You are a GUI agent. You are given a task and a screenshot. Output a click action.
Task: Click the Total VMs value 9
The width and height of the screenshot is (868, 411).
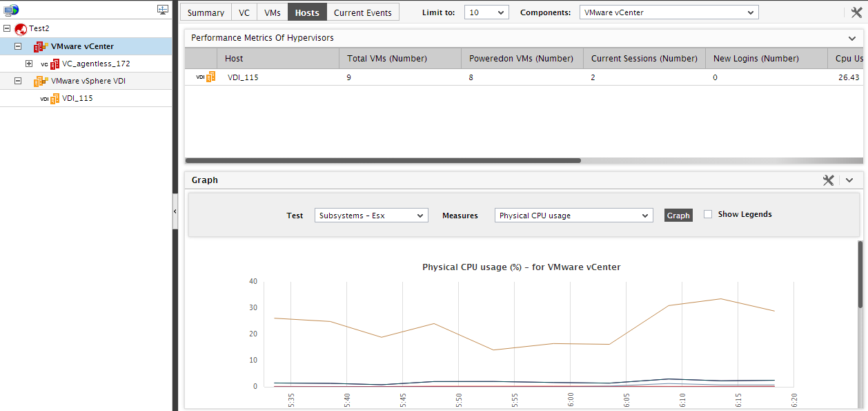[x=349, y=77]
